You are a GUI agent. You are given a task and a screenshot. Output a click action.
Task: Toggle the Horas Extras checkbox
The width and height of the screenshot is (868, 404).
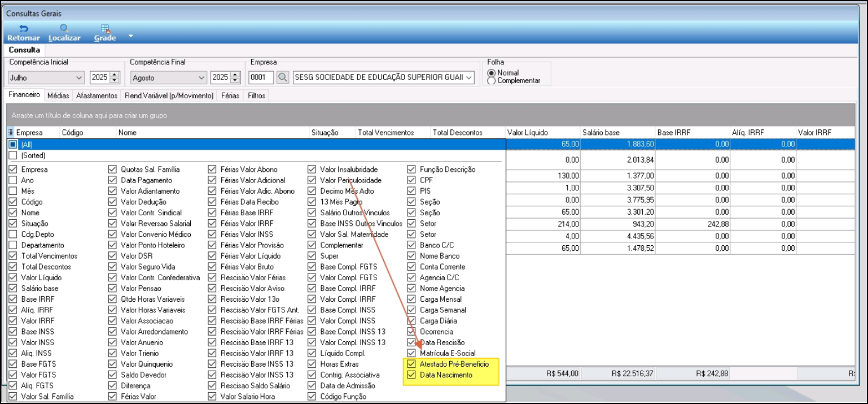pos(312,364)
